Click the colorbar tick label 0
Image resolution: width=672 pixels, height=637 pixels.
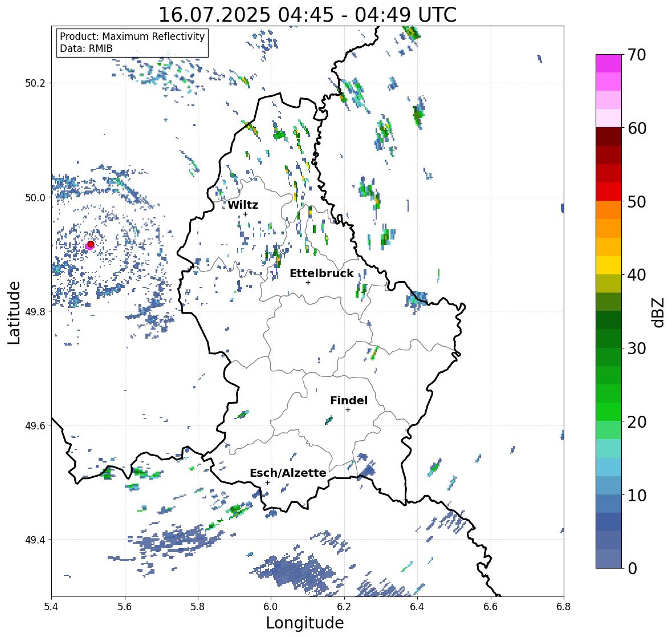coord(632,569)
